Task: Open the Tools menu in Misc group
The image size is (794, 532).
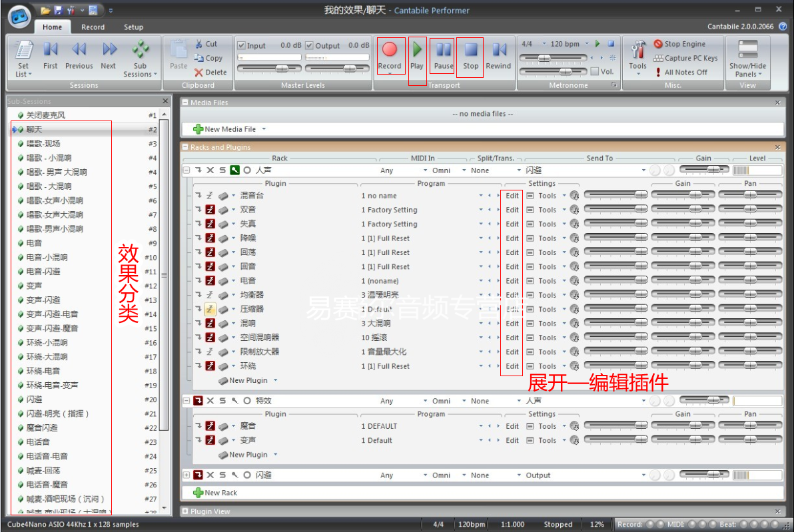Action: 637,58
